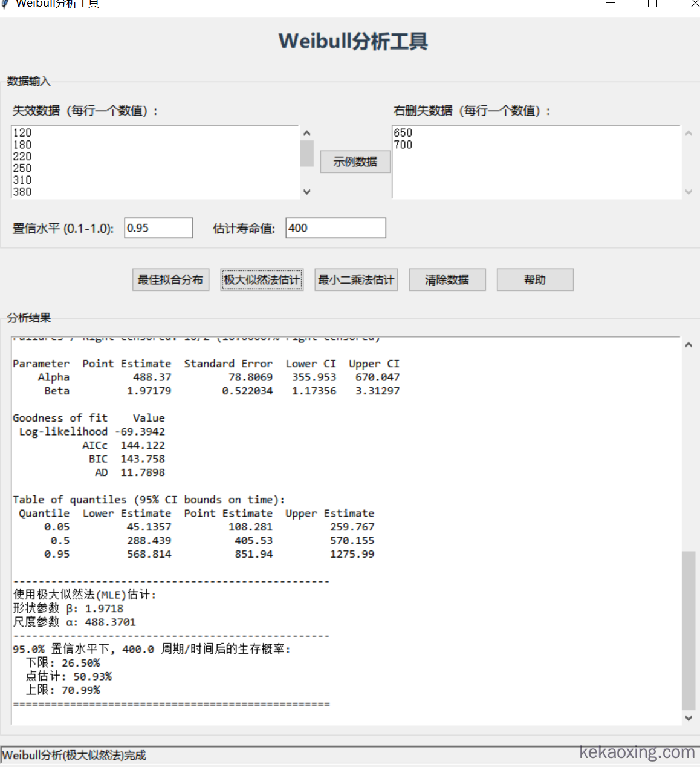Click the failure data scrollbar thumb
700x767 pixels.
click(x=306, y=153)
